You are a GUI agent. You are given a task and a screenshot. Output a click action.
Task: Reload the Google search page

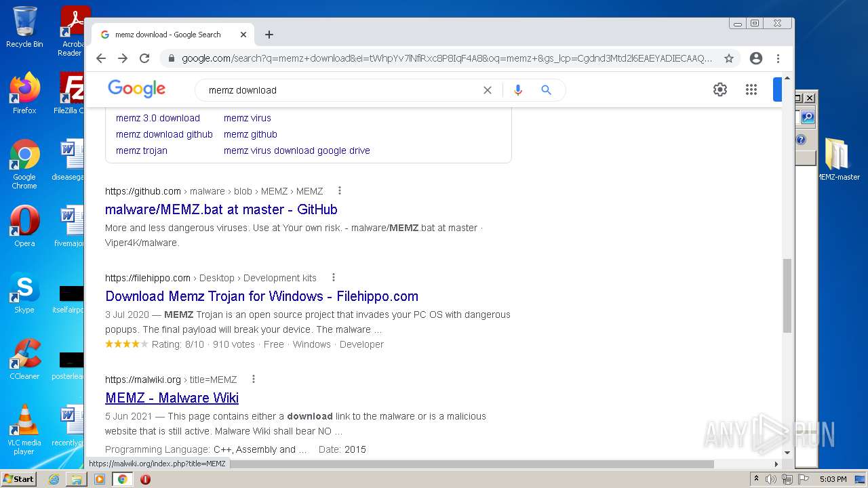pyautogui.click(x=144, y=58)
